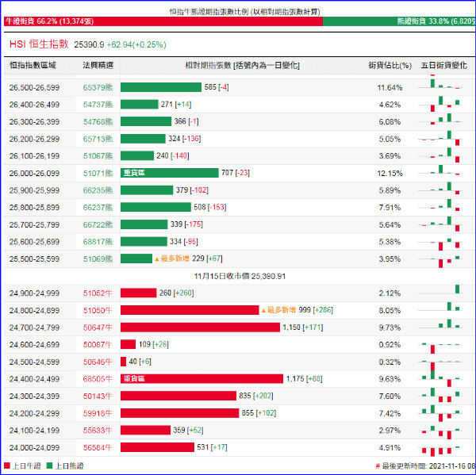Click the 法興精選 column header
This screenshot has width=476, height=475.
point(98,65)
